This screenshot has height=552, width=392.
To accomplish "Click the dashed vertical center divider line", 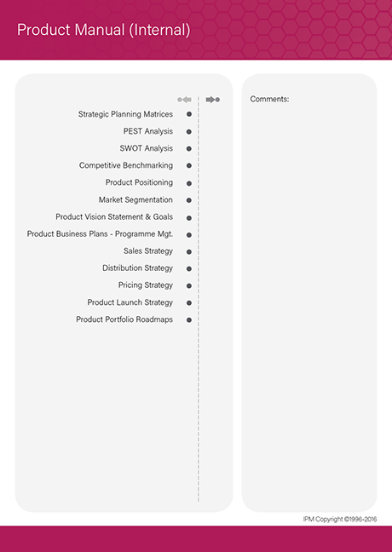I will [199, 299].
